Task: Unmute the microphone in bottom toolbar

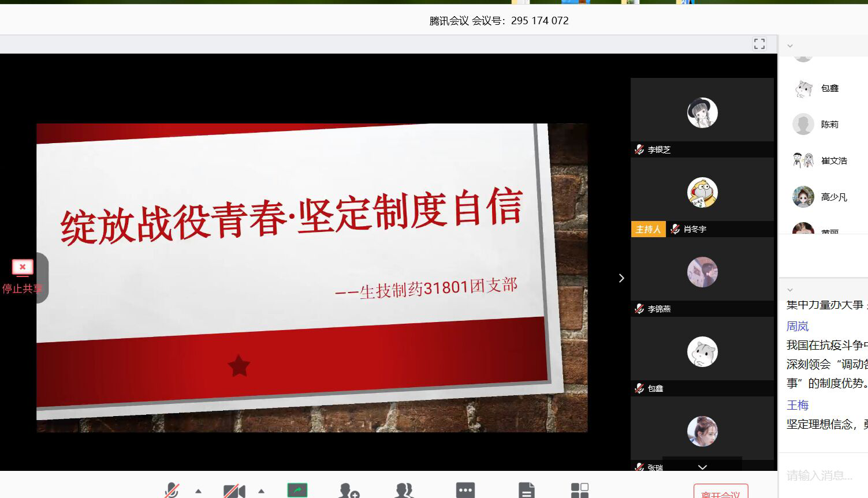Action: (x=172, y=490)
